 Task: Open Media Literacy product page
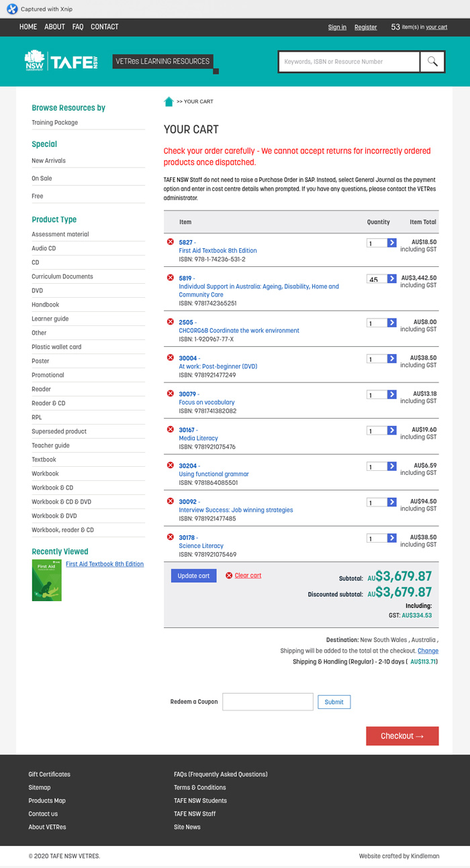198,438
